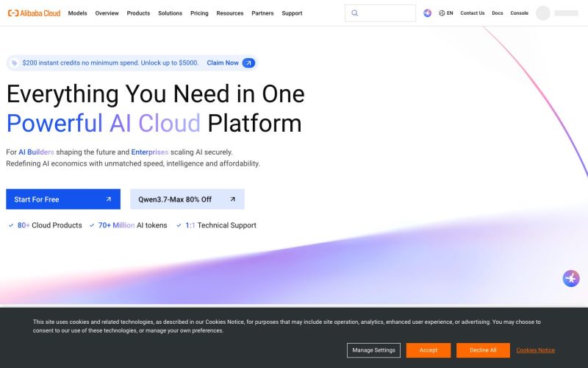Click the 70+ Million AI tokens text
The height and width of the screenshot is (368, 588).
[133, 225]
